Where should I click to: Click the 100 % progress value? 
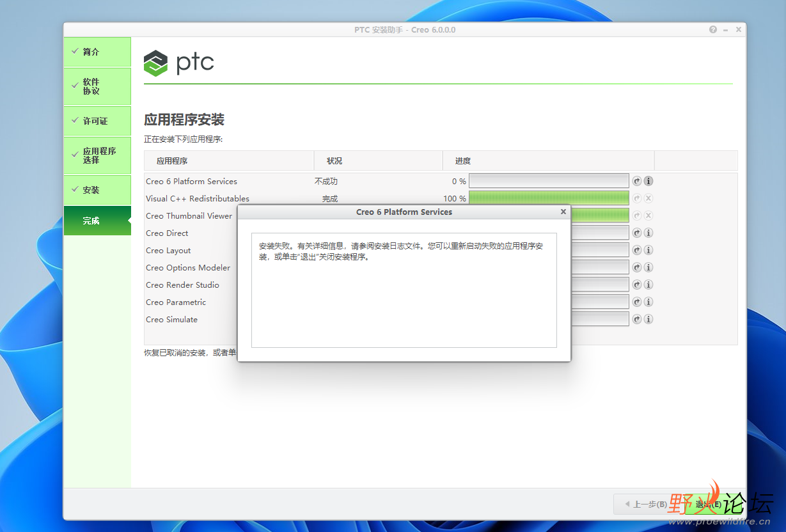(455, 199)
